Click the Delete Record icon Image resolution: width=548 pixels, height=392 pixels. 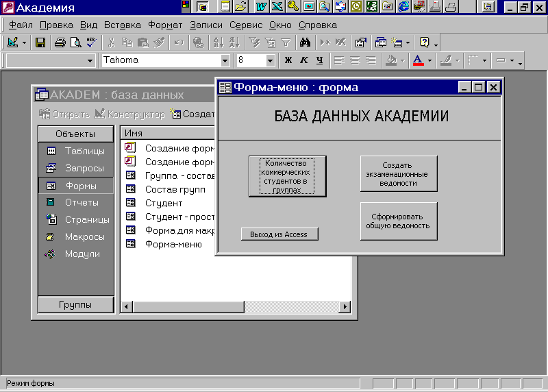pyautogui.click(x=340, y=42)
